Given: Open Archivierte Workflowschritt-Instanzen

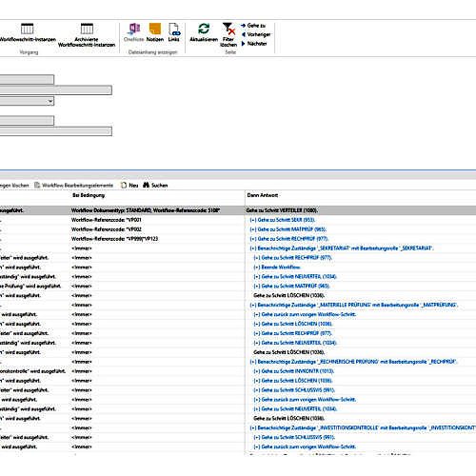Looking at the screenshot, I should 87,35.
